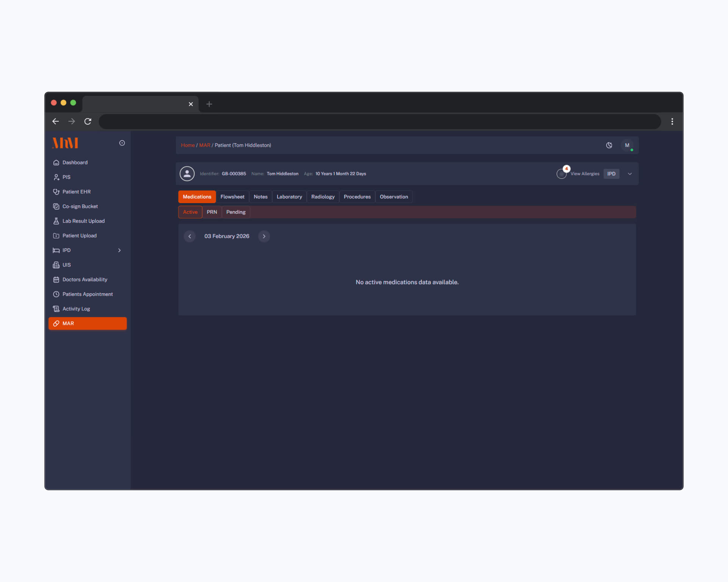Open Activity Log from sidebar
The height and width of the screenshot is (582, 728).
[x=76, y=309]
